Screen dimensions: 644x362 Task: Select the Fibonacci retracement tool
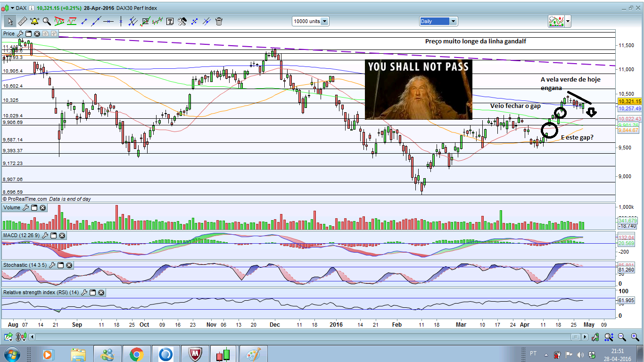click(x=145, y=21)
